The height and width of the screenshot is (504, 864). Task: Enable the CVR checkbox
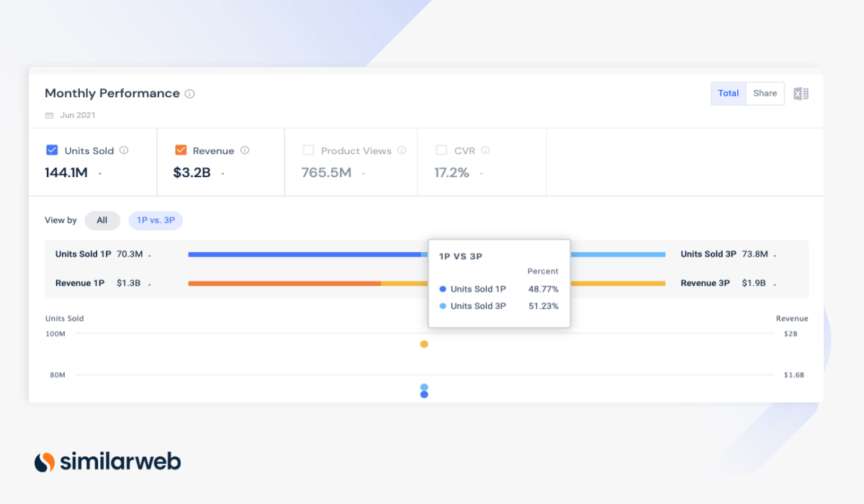point(441,150)
